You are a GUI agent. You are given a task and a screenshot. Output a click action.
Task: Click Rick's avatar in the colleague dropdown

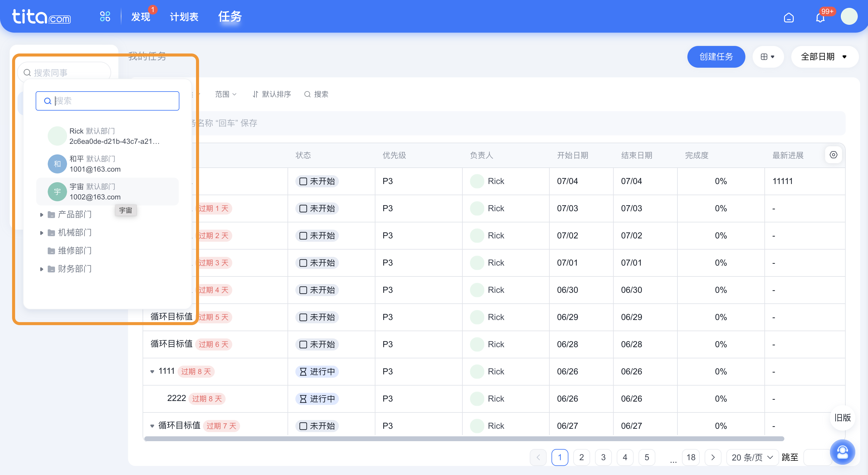[57, 136]
